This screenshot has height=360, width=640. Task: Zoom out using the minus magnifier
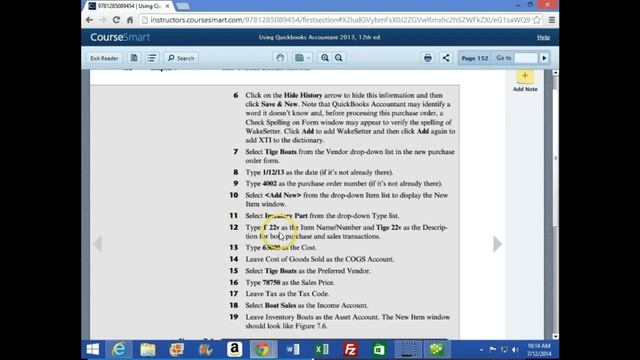click(339, 58)
